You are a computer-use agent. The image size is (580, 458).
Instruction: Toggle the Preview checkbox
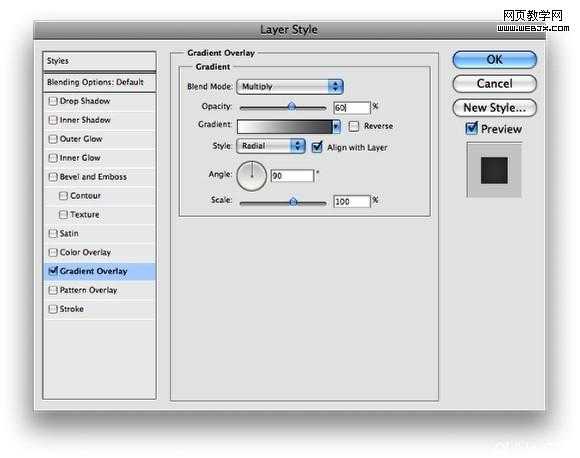coord(472,128)
